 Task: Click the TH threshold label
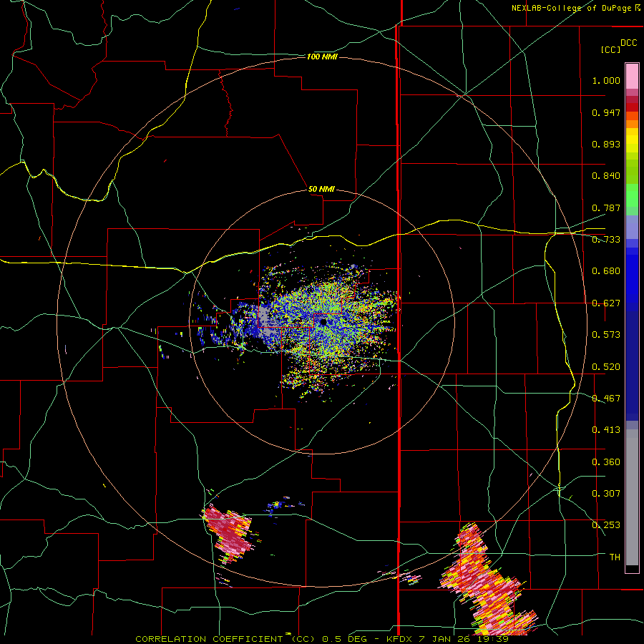click(615, 557)
